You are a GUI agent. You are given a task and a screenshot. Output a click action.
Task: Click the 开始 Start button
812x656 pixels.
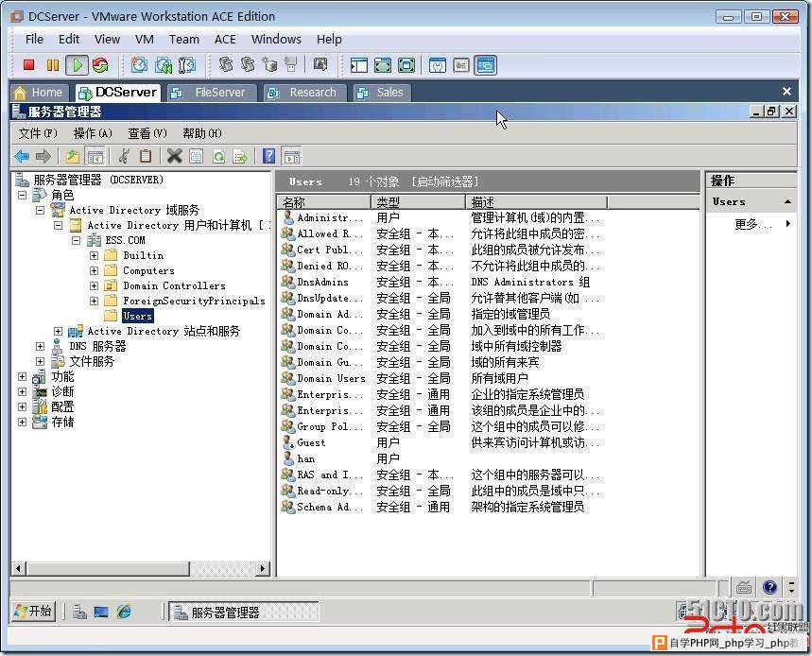click(33, 612)
